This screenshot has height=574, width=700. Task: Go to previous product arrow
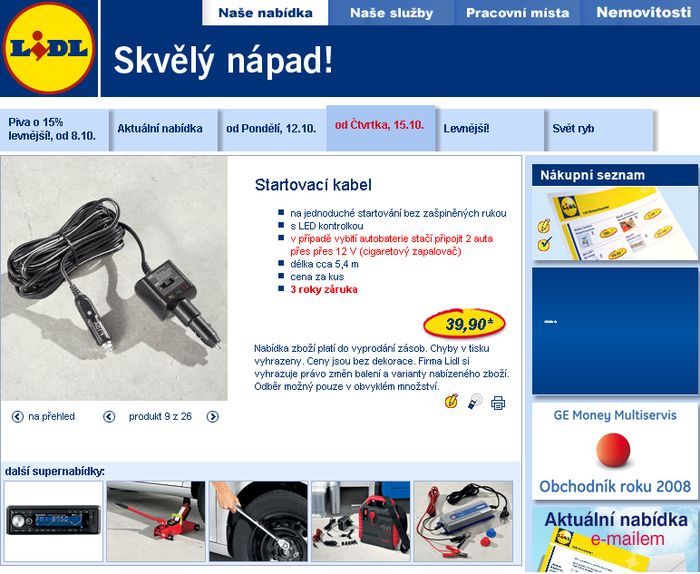(x=109, y=416)
